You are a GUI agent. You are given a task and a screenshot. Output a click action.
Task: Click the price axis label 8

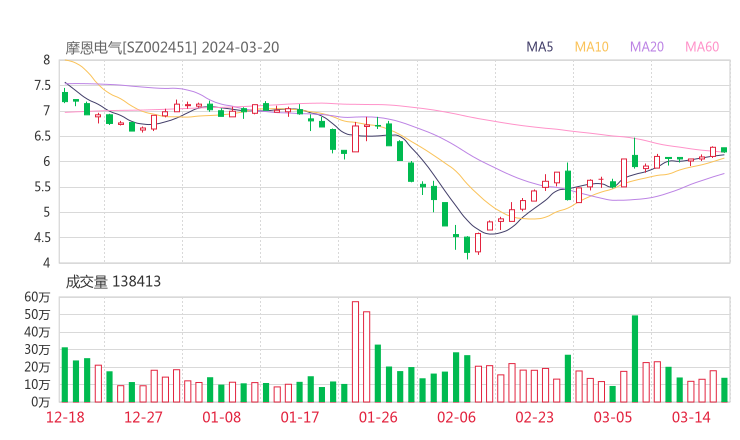click(46, 60)
